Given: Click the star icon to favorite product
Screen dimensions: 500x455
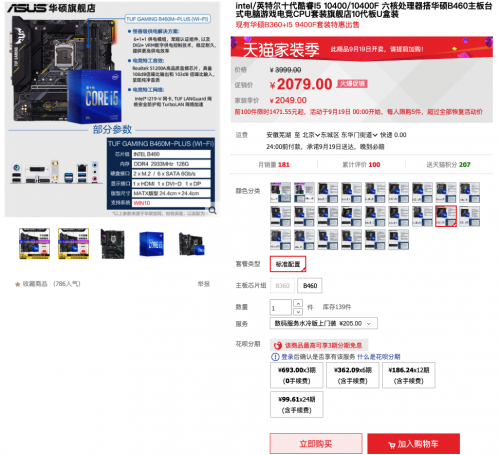Looking at the screenshot, I should 18,284.
